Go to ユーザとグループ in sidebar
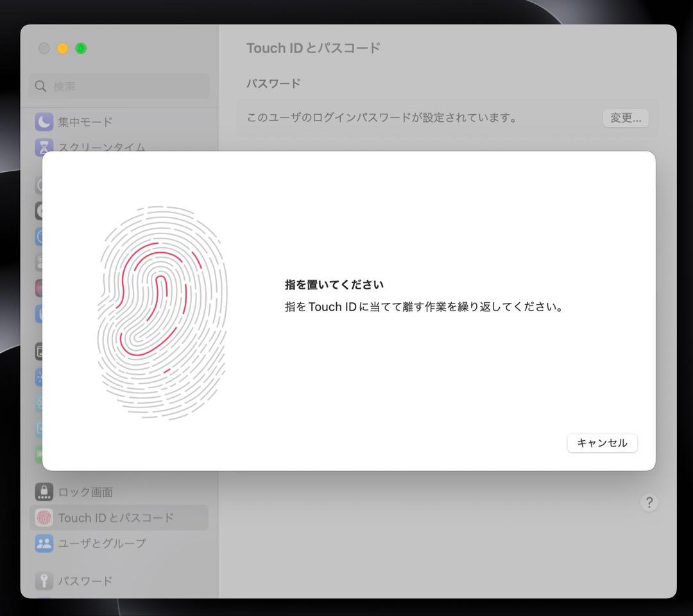This screenshot has height=616, width=693. 102,543
